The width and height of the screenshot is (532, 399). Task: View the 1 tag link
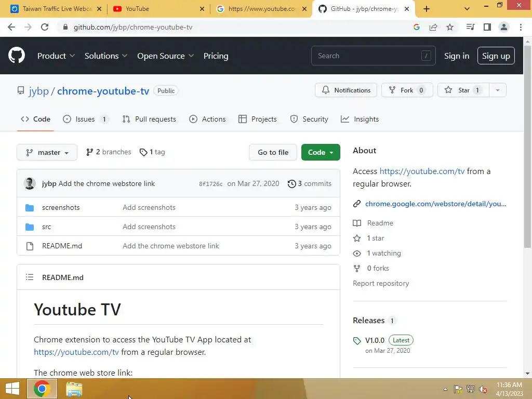pos(152,152)
